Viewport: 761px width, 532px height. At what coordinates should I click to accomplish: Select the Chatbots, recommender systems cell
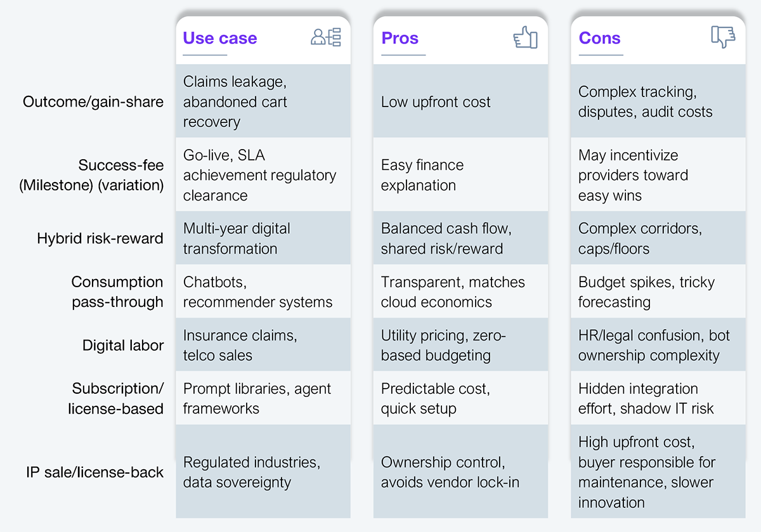(263, 292)
